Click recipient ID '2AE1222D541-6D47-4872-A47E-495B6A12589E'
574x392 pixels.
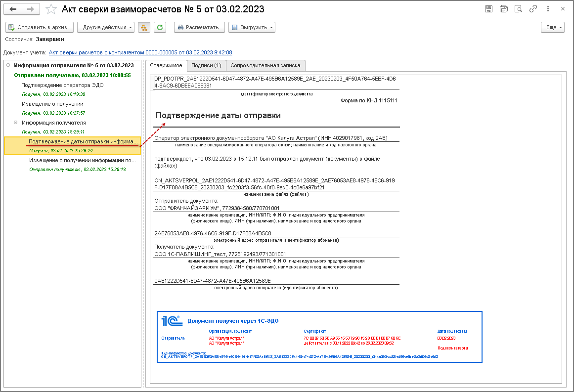click(x=212, y=281)
